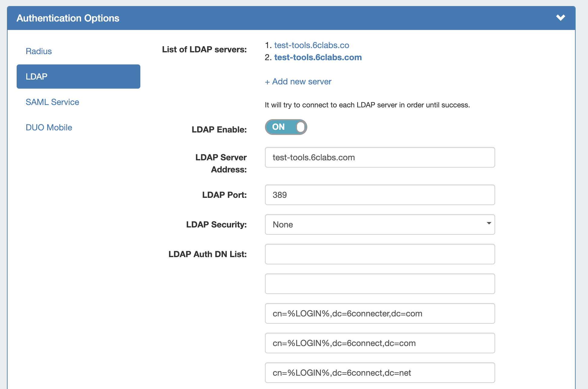Select the LDAP sidebar tab
The height and width of the screenshot is (389, 588).
pos(78,77)
